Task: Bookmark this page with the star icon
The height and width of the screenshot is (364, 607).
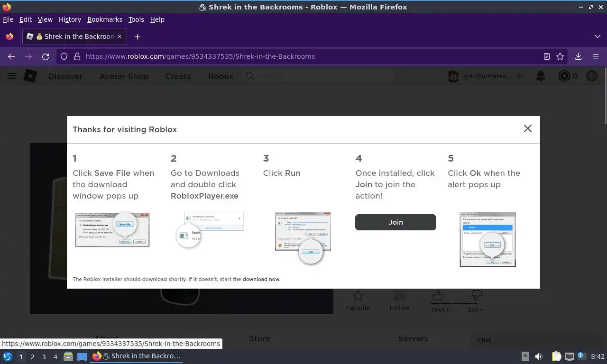Action: click(x=560, y=56)
